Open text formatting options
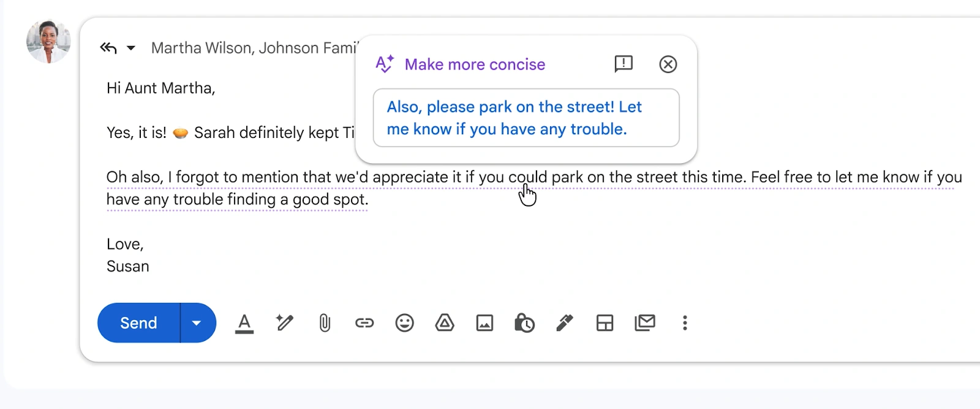This screenshot has width=980, height=409. point(244,323)
